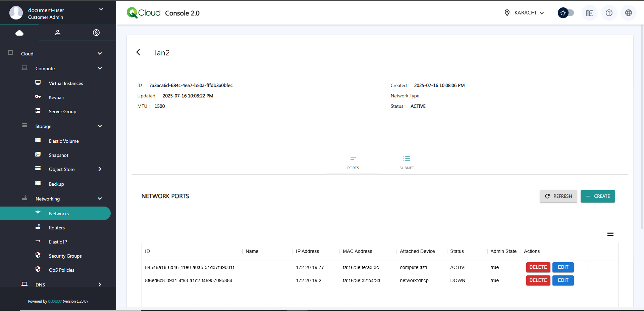Click the back arrow beside lan2

point(138,52)
